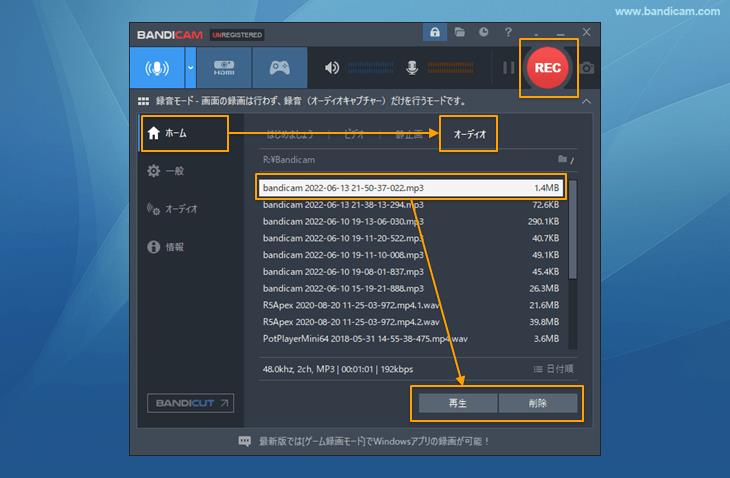The width and height of the screenshot is (730, 478).
Task: Open the output folder icon in title bar
Action: [x=460, y=32]
